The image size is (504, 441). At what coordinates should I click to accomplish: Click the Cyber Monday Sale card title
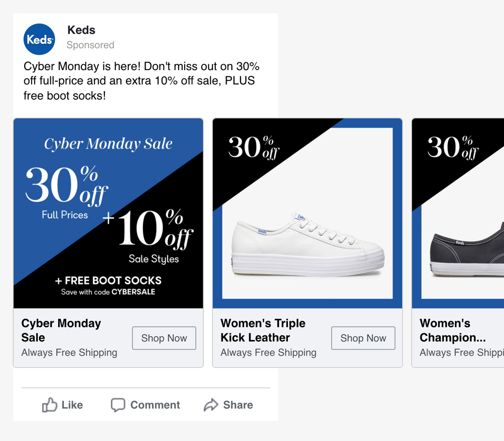(61, 330)
